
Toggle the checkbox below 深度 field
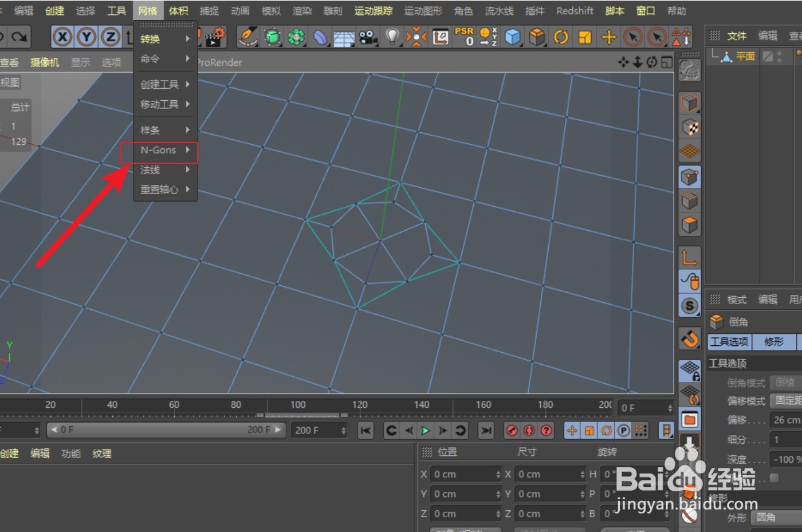point(775,478)
